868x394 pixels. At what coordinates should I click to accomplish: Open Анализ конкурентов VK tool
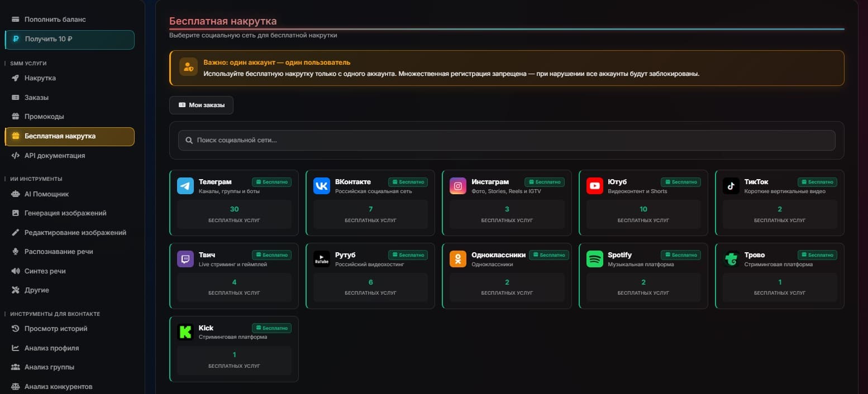(x=69, y=387)
